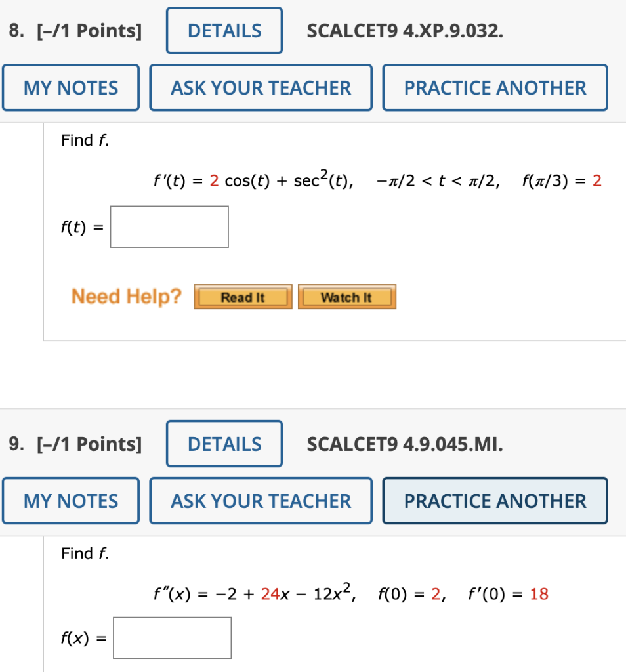Select ASK YOUR TEACHER under question 8
Screen dimensions: 626x672
pos(260,87)
